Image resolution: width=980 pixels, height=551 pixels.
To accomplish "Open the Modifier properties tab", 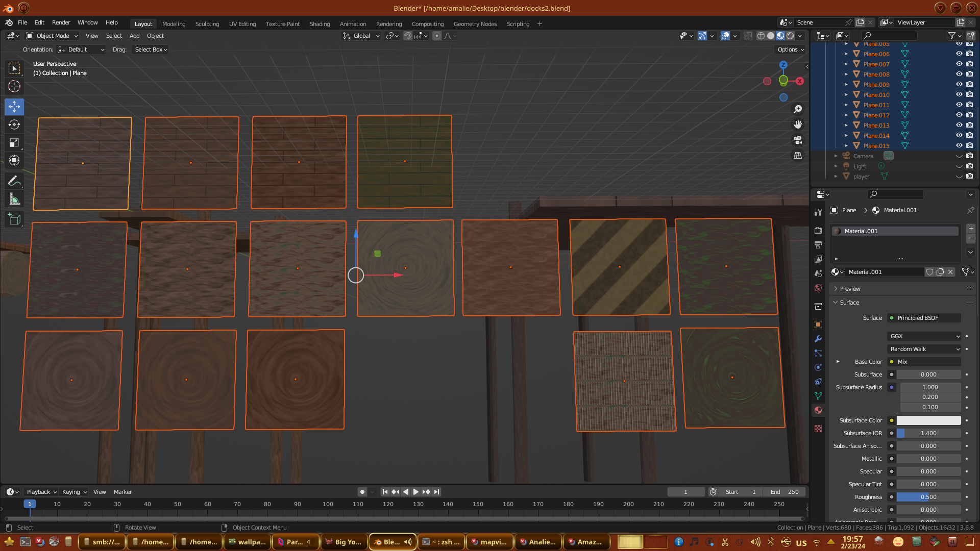I will pos(818,339).
